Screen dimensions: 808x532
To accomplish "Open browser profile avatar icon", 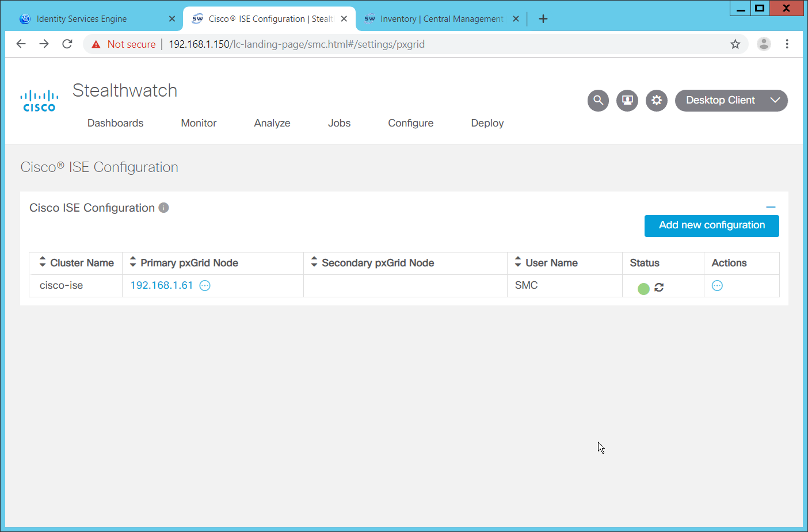I will tap(764, 44).
